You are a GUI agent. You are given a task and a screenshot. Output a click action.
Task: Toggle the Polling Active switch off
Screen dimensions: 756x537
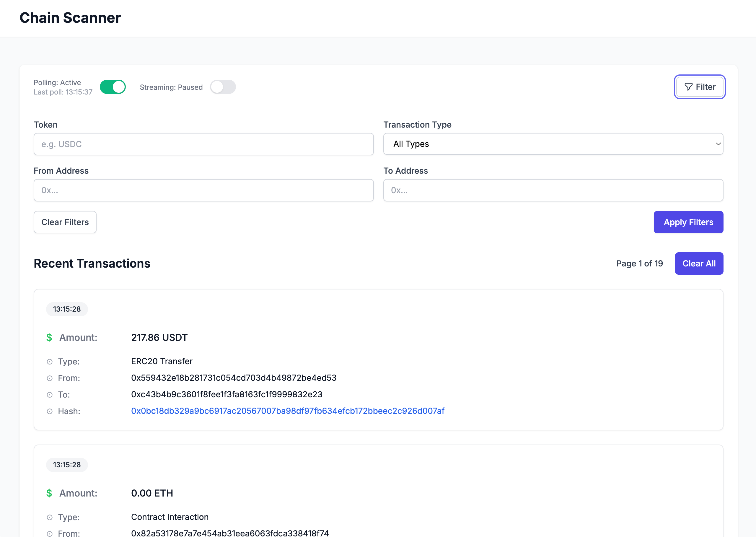tap(113, 87)
